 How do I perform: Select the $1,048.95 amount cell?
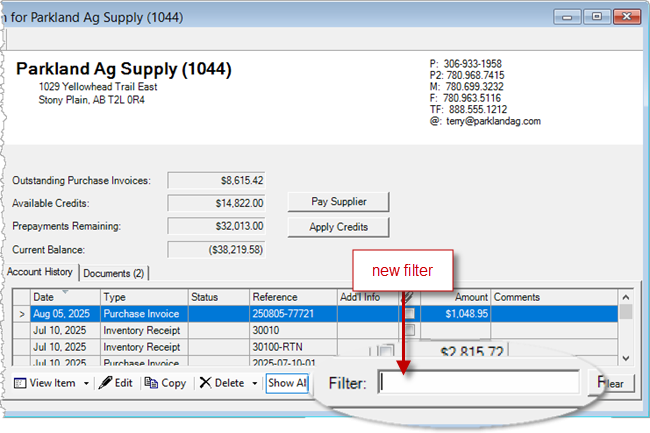pyautogui.click(x=456, y=314)
